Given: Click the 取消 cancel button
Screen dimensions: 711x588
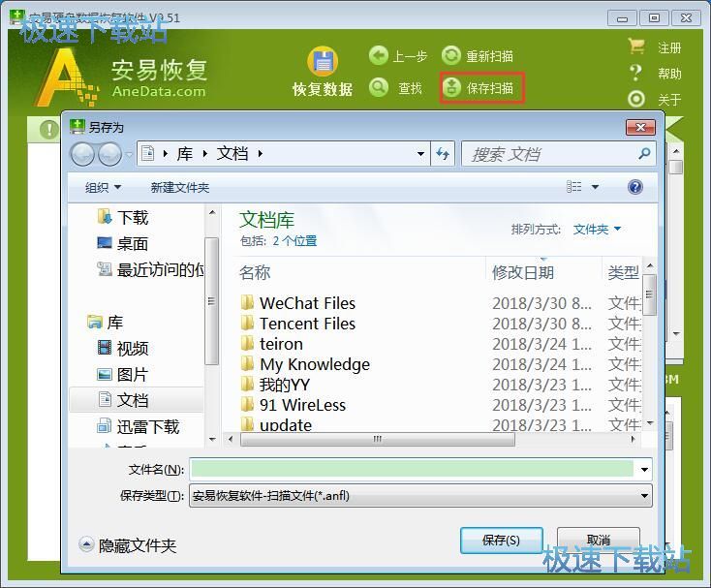Looking at the screenshot, I should pyautogui.click(x=599, y=541).
